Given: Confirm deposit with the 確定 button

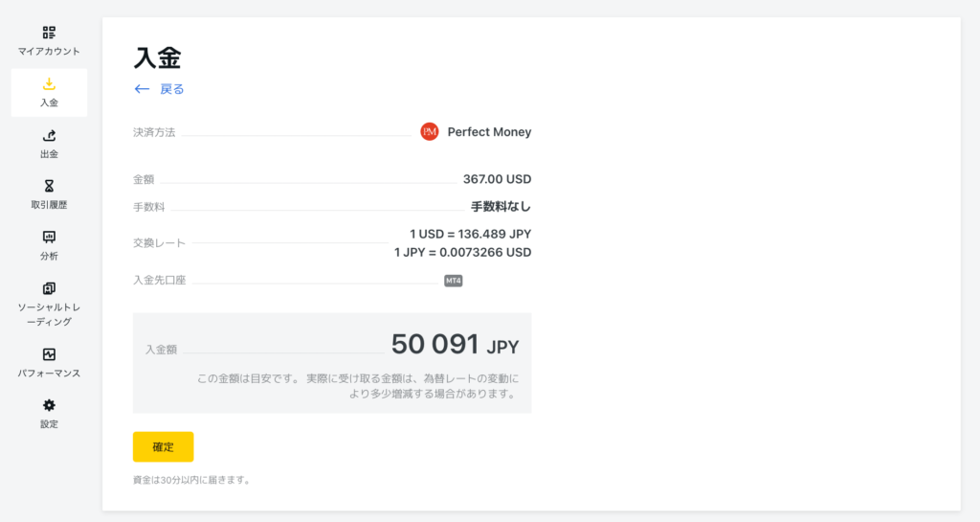Looking at the screenshot, I should pyautogui.click(x=163, y=447).
